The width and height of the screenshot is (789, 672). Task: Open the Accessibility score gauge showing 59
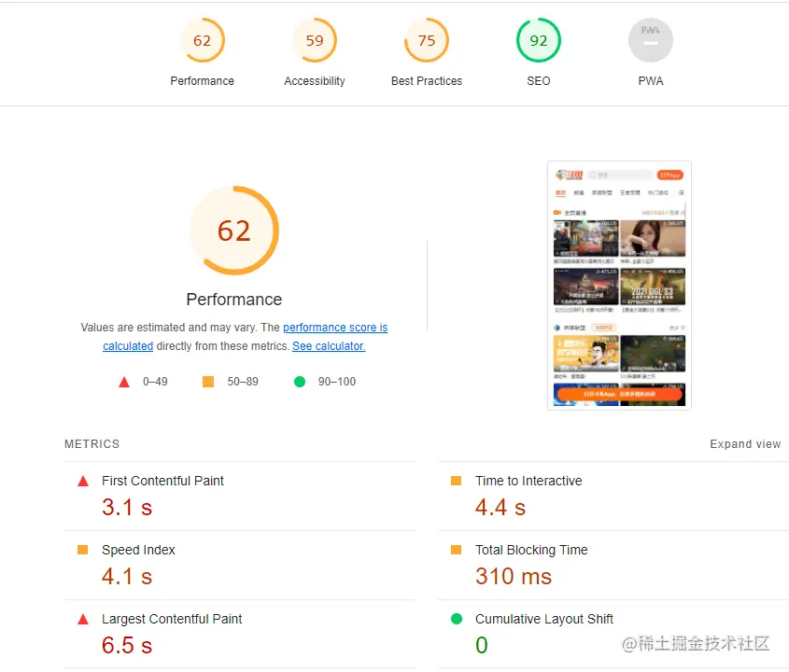point(315,40)
